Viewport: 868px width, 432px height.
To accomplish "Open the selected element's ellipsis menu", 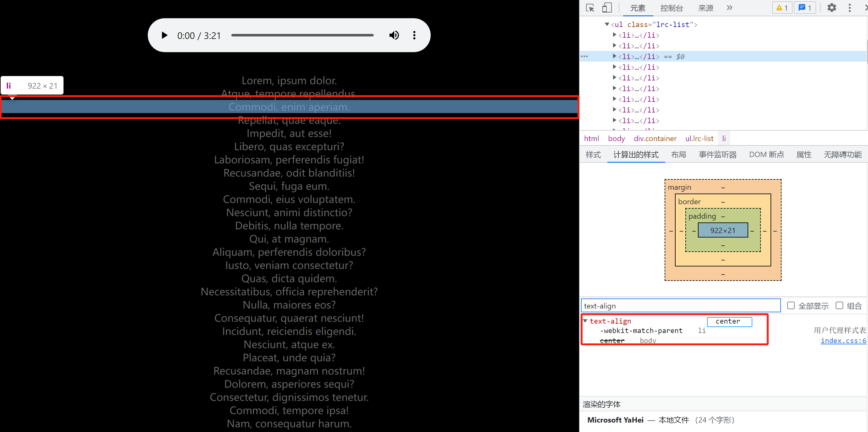I will (x=585, y=56).
